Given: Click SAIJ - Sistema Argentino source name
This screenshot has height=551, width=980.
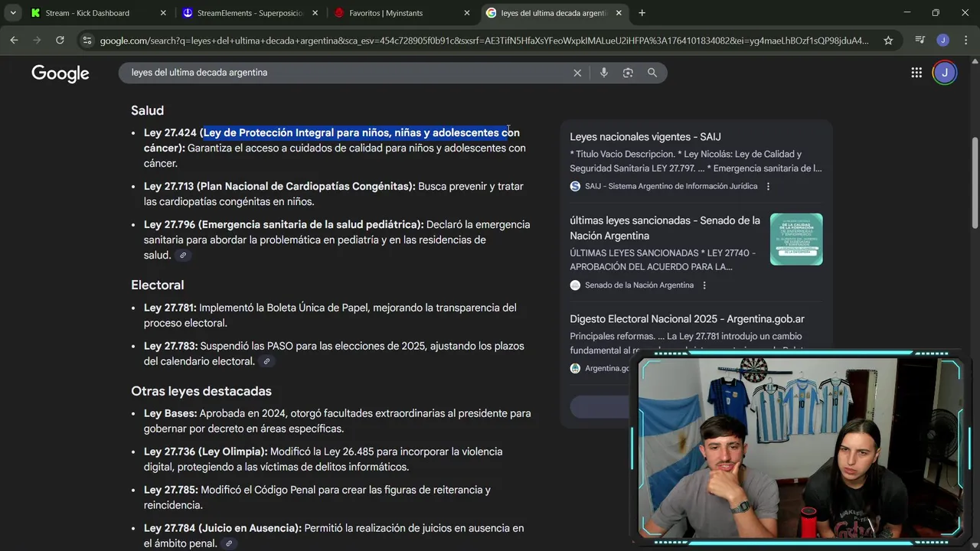Looking at the screenshot, I should 671,186.
